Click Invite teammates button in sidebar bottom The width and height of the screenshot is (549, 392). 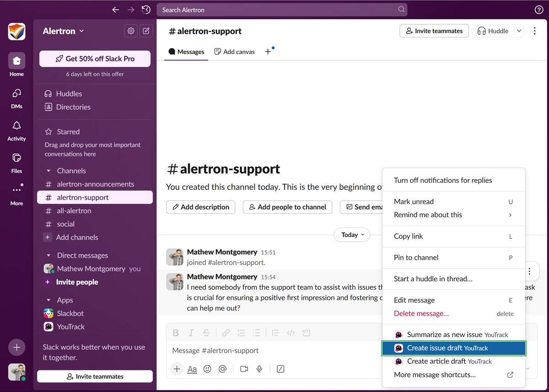95,376
